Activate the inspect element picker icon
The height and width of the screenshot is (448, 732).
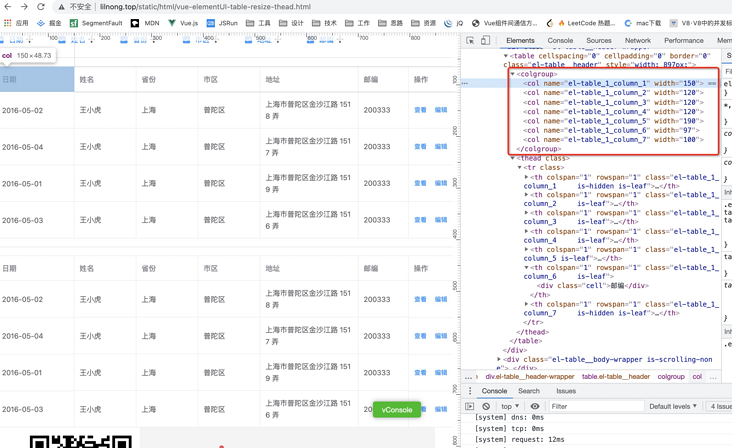(x=470, y=41)
